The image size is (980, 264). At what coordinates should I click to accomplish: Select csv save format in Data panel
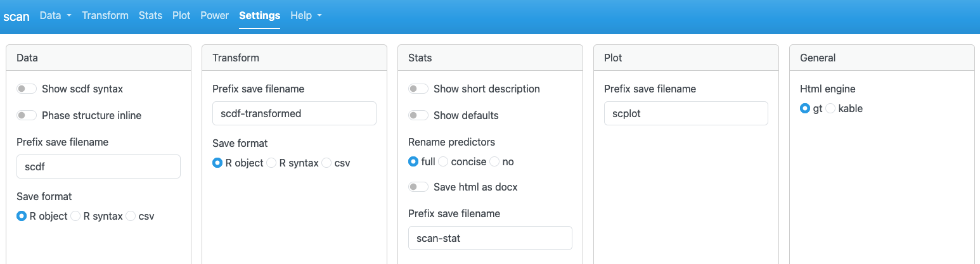(x=131, y=216)
